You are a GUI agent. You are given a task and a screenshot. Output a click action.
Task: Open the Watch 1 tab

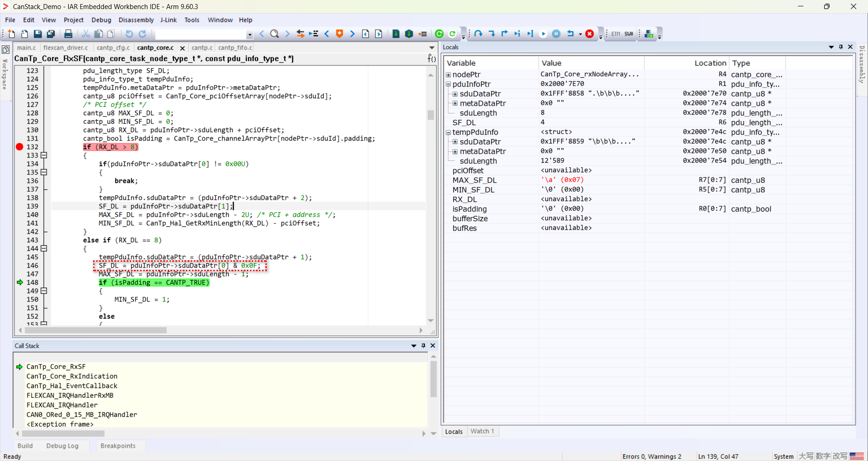[x=482, y=431]
